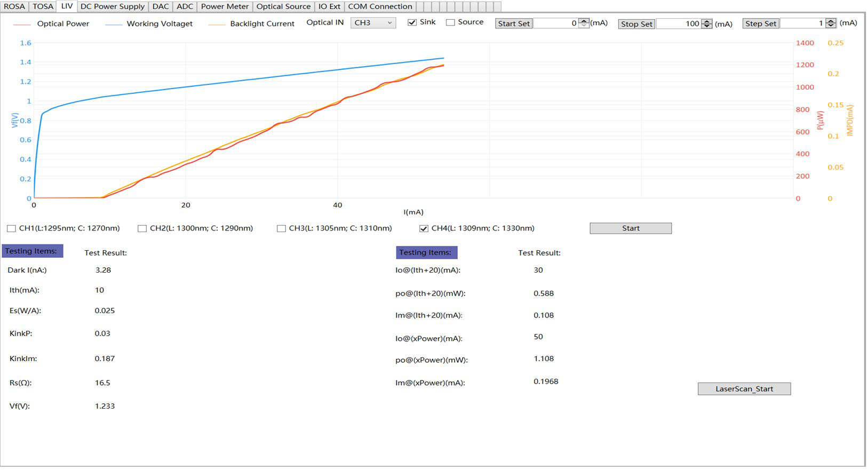Click the Rs(Ω): label
This screenshot has width=868, height=470.
(x=20, y=383)
